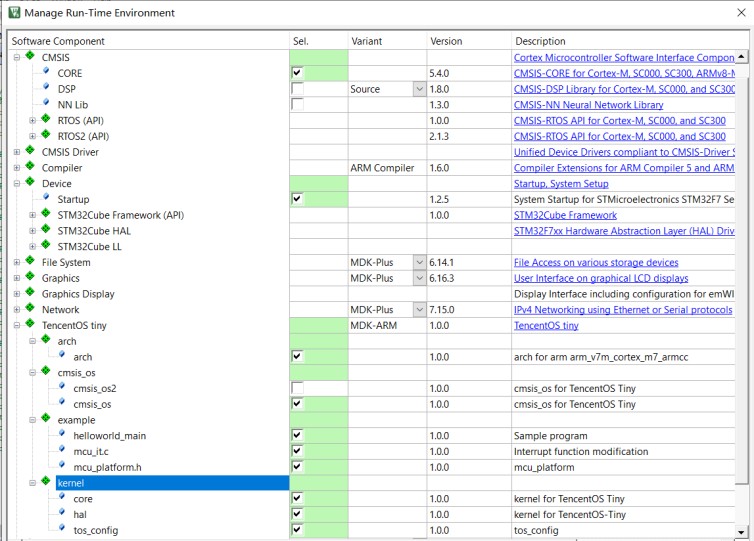Viewport: 754px width, 541px height.
Task: Click the vertical scrollbar up arrow
Action: coord(741,57)
